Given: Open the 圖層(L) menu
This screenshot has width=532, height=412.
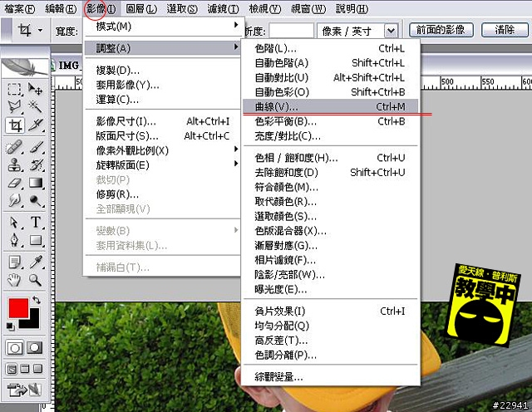Looking at the screenshot, I should 141,9.
